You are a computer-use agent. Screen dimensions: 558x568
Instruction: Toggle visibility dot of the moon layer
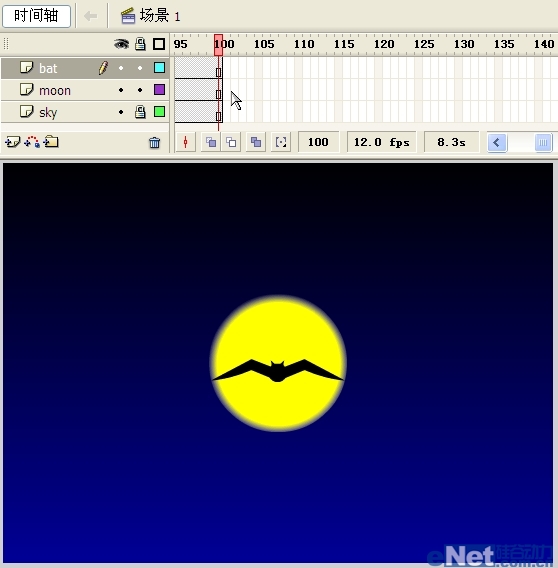[x=121, y=90]
